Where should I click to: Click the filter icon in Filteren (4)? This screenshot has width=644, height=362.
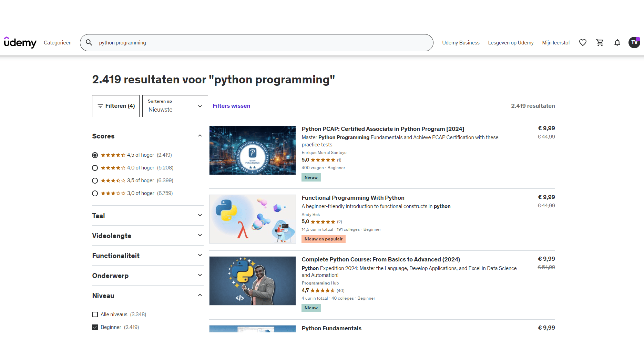[x=100, y=106]
